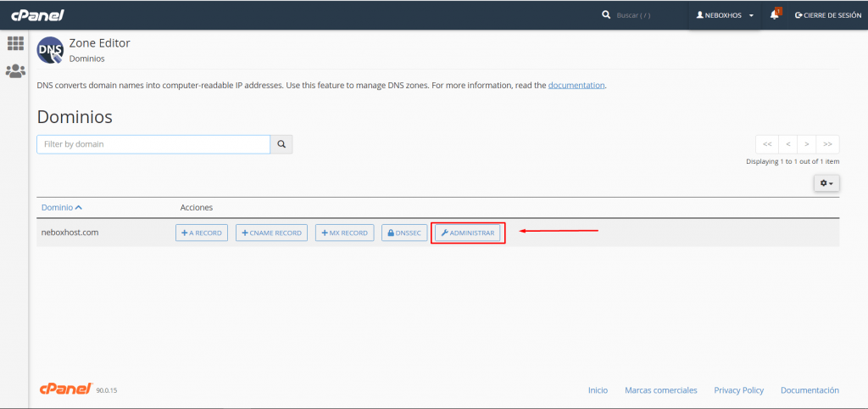Viewport: 868px width, 409px height.
Task: Click the cPanel logo in header
Action: pos(36,14)
